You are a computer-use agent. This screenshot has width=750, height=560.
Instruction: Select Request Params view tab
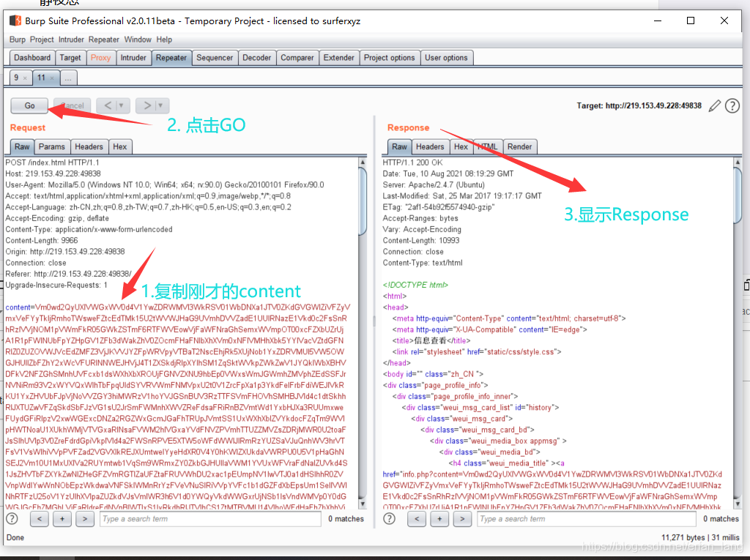pos(52,147)
